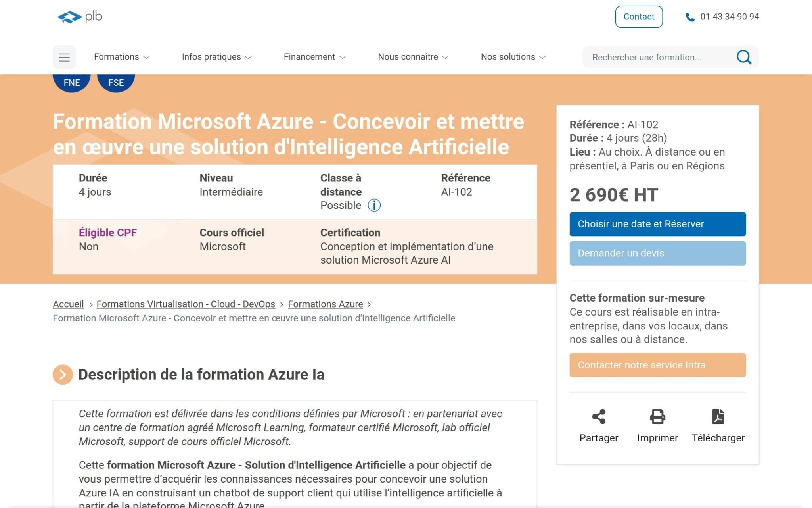The width and height of the screenshot is (812, 508).
Task: Click the Télécharger label
Action: (718, 438)
